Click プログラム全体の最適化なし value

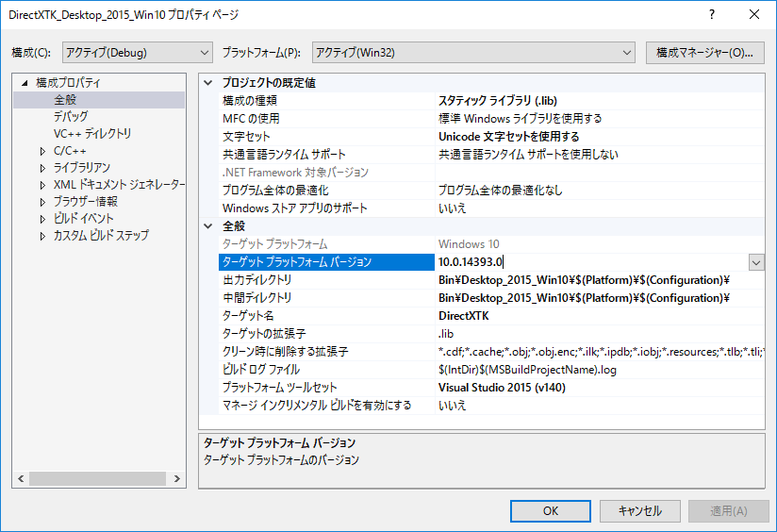(501, 190)
